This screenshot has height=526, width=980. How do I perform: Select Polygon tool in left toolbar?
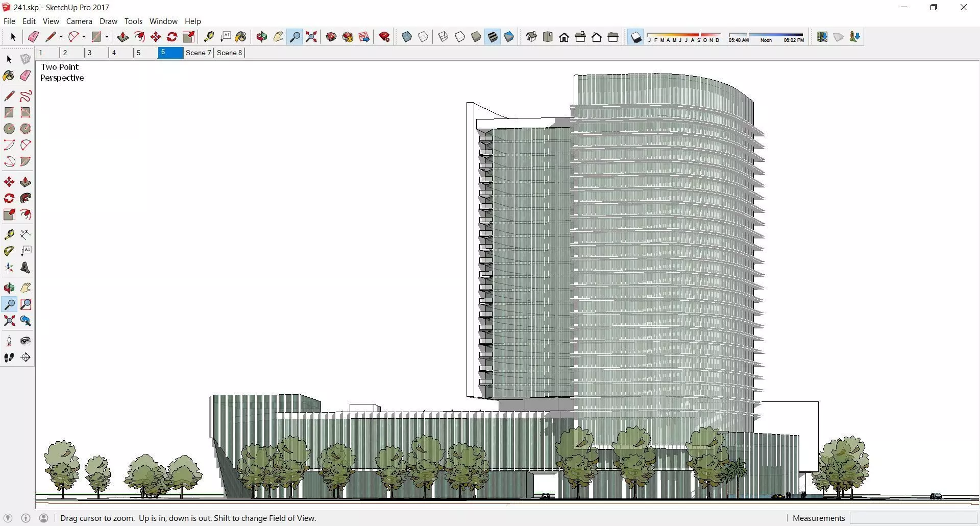[x=26, y=129]
